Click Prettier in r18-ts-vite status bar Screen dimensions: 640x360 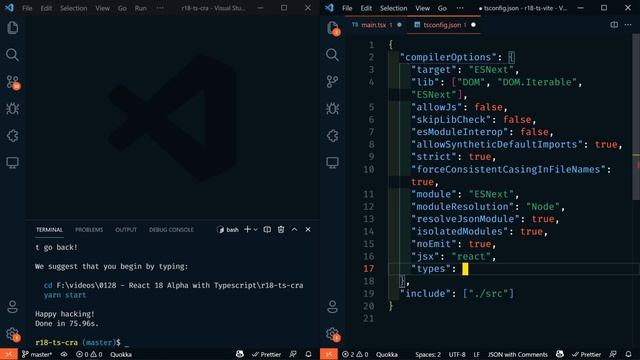tap(586, 354)
